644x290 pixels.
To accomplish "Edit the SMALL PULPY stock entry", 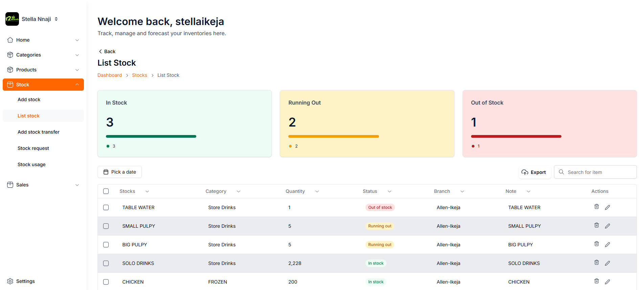I will [x=607, y=226].
